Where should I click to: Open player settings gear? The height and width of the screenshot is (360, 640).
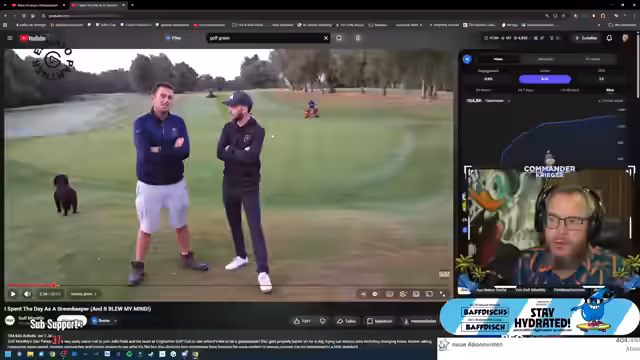click(403, 294)
